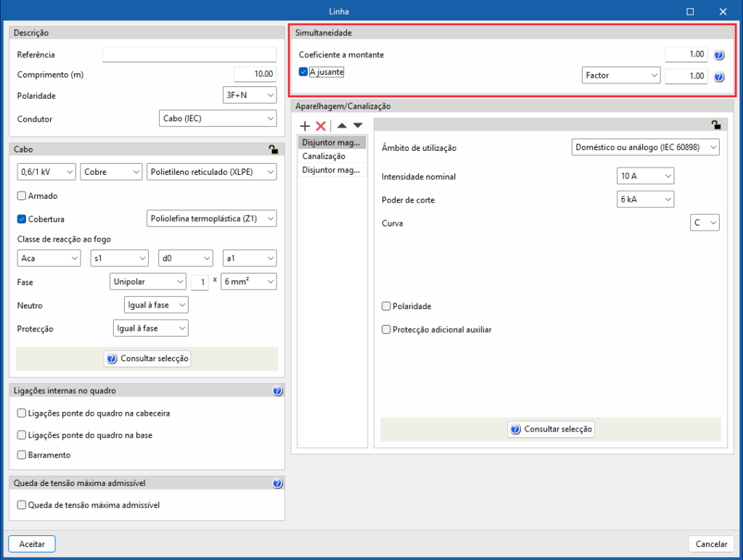
Task: Open the s1 smoke class dropdown
Action: 120,258
